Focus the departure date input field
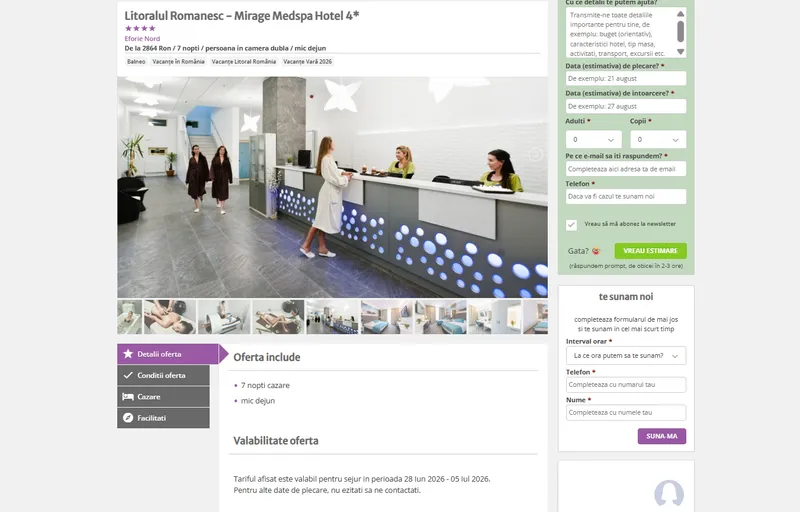The image size is (800, 512). (x=626, y=79)
